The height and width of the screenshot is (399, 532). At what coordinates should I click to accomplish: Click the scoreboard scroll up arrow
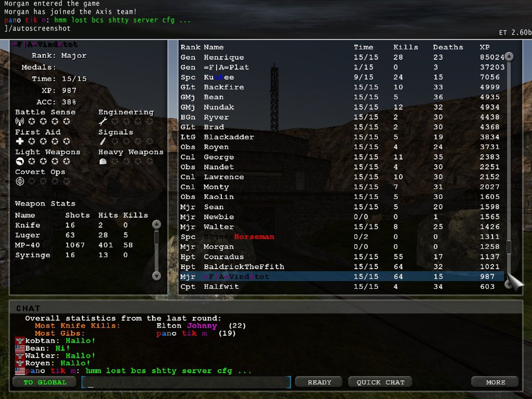tap(509, 56)
